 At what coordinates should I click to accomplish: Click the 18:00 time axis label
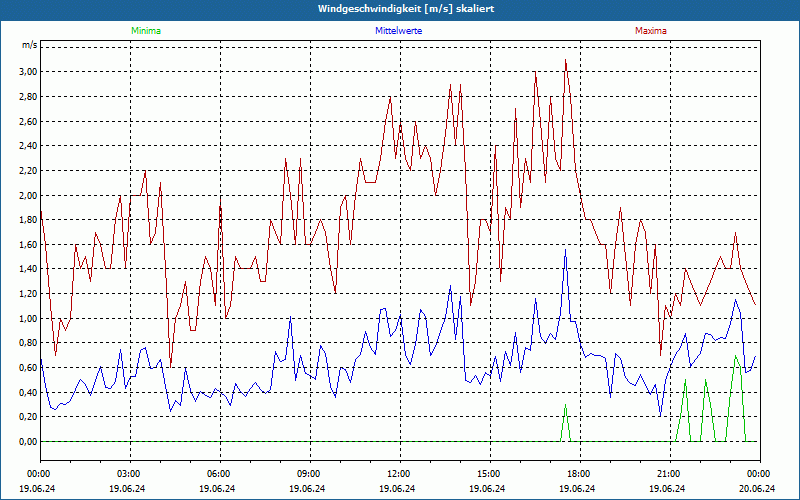tap(577, 474)
